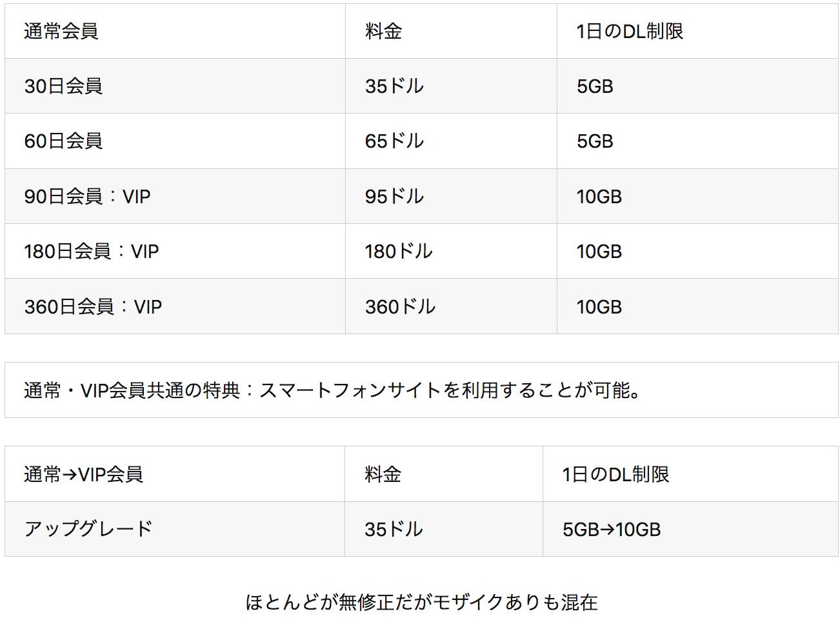Select the 通常→VIP会員 header cell
The image size is (840, 629).
tap(175, 474)
